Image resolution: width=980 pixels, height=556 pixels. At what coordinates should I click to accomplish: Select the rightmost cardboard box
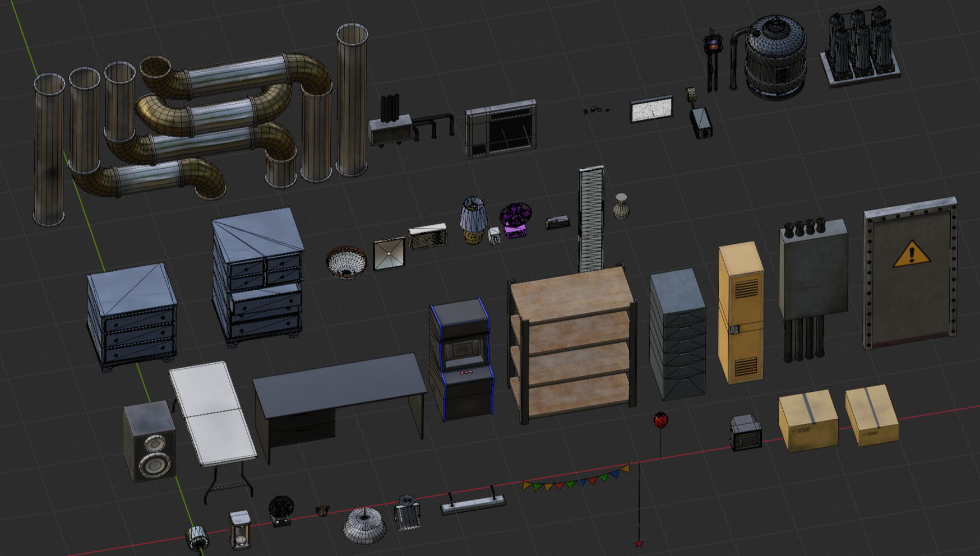[871, 415]
